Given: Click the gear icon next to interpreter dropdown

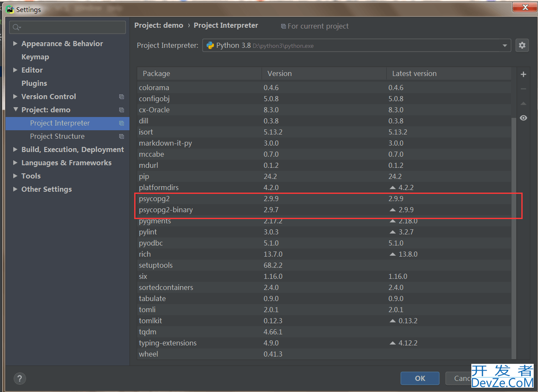Looking at the screenshot, I should (522, 45).
